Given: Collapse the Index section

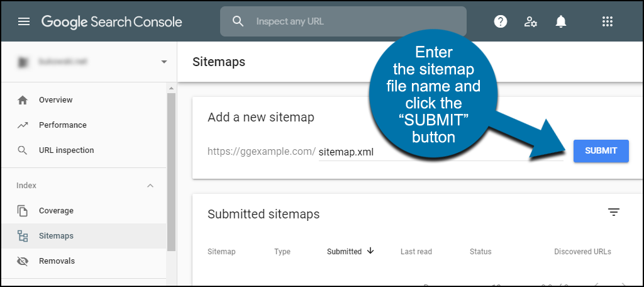Looking at the screenshot, I should tap(150, 186).
